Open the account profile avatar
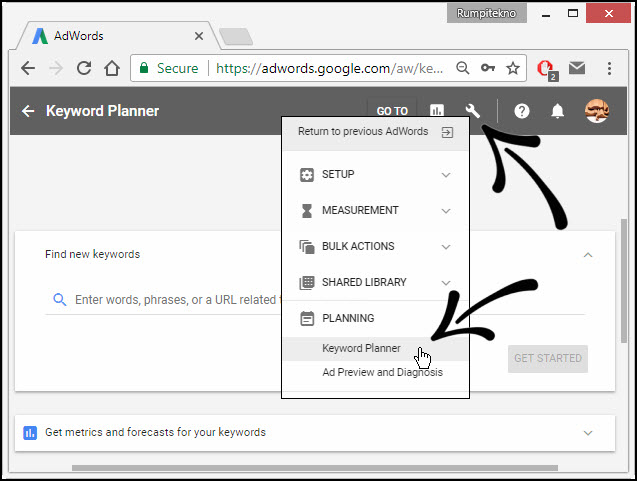The image size is (637, 481). [x=596, y=110]
